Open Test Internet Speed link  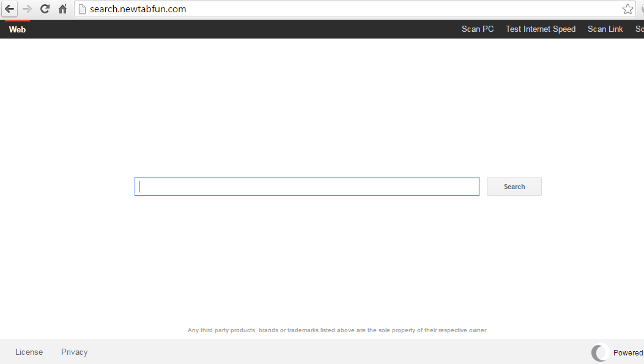click(x=541, y=29)
